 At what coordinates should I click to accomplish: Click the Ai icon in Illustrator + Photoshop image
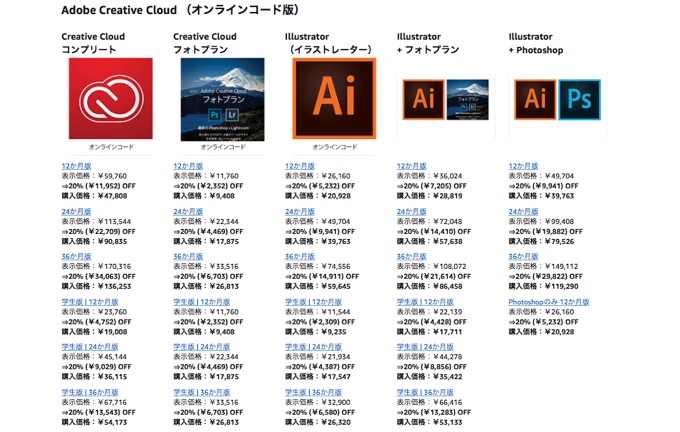tap(535, 99)
